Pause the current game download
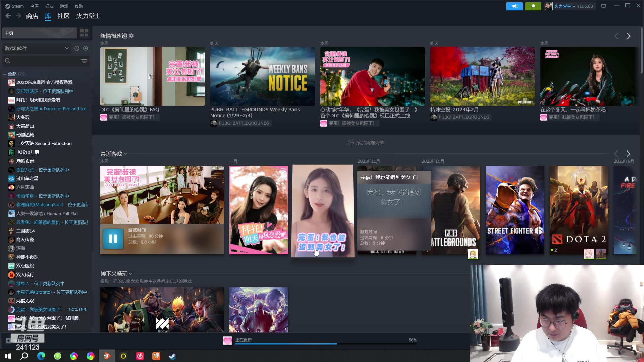644x362 pixels. coord(113,238)
